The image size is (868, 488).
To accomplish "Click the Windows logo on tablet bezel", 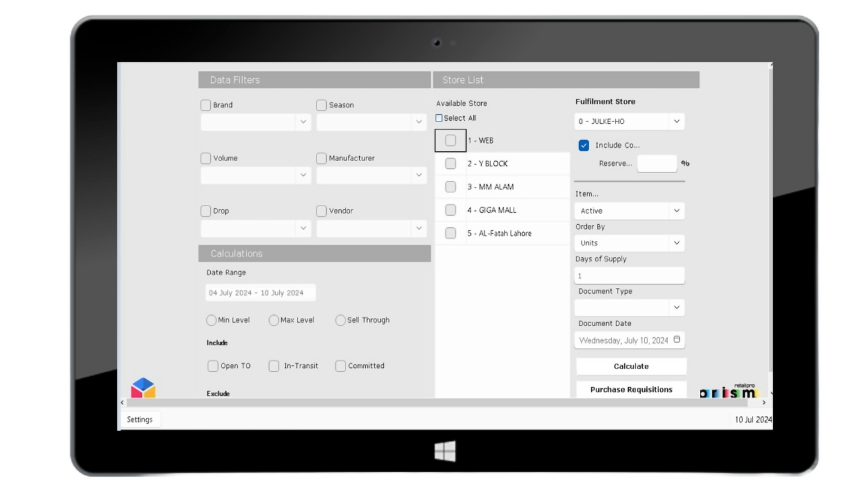I will pos(445,451).
